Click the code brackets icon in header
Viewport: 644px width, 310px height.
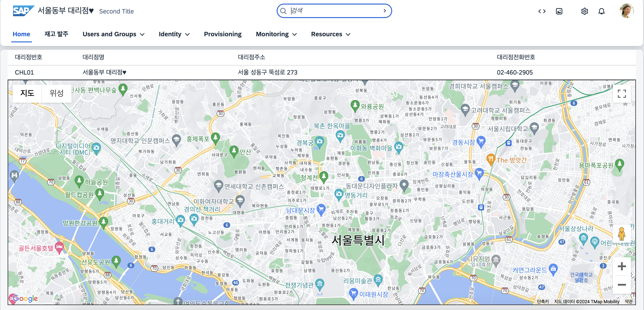click(542, 11)
